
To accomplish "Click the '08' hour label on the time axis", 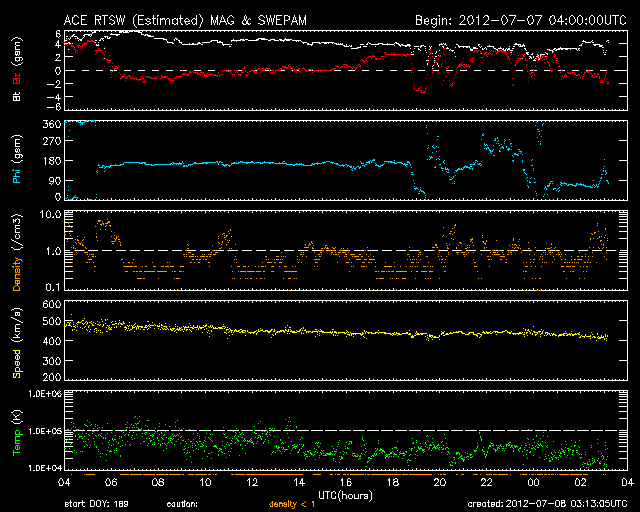I will pyautogui.click(x=158, y=482).
